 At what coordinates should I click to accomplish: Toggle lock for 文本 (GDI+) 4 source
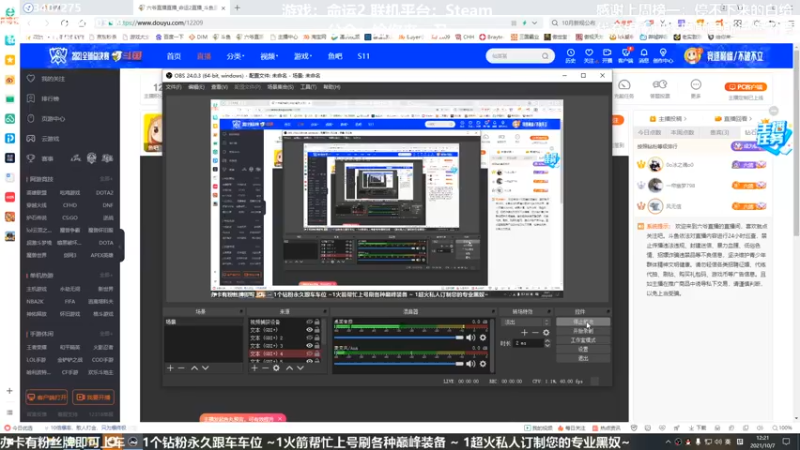[317, 354]
